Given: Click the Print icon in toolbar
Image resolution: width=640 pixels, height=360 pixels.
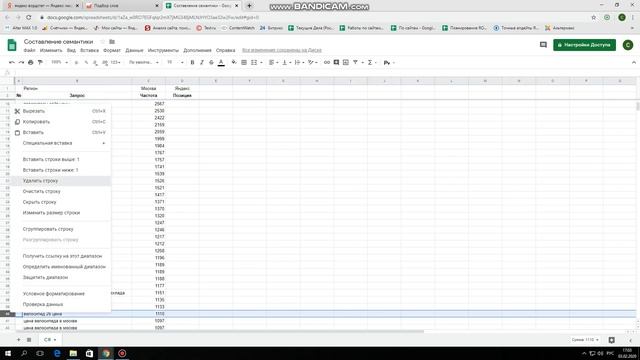Looking at the screenshot, I should [31, 62].
